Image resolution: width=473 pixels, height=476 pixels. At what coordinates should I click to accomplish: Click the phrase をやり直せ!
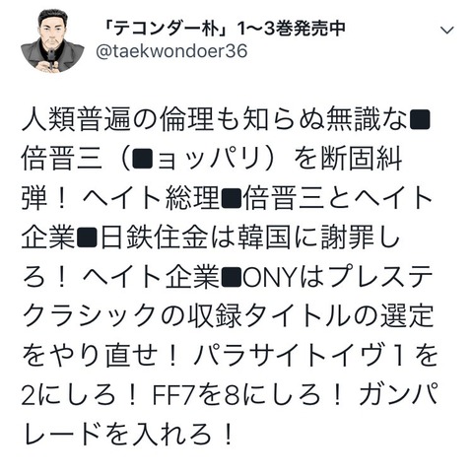[101, 356]
